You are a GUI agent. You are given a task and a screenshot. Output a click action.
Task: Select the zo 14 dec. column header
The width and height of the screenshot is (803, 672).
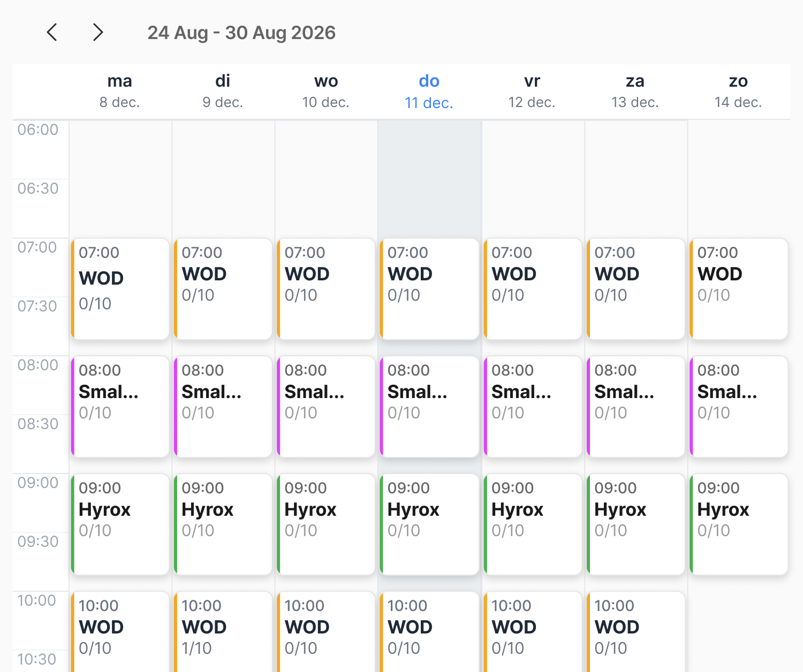[738, 91]
